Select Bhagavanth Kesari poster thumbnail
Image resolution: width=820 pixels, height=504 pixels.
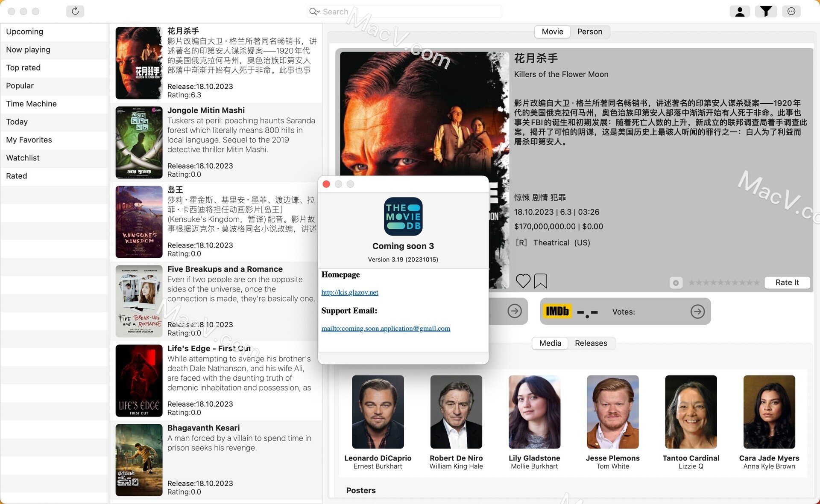tap(139, 460)
